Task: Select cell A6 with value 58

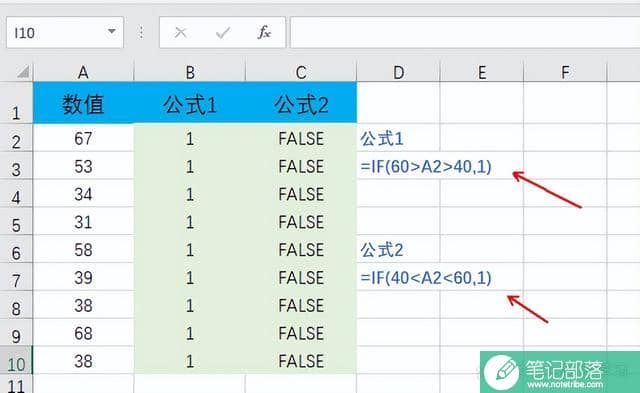Action: pos(83,249)
